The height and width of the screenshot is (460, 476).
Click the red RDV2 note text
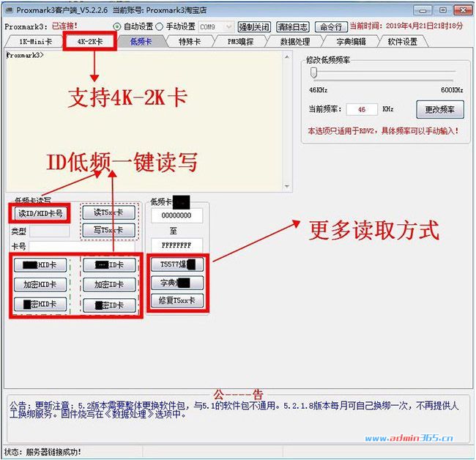pyautogui.click(x=383, y=131)
